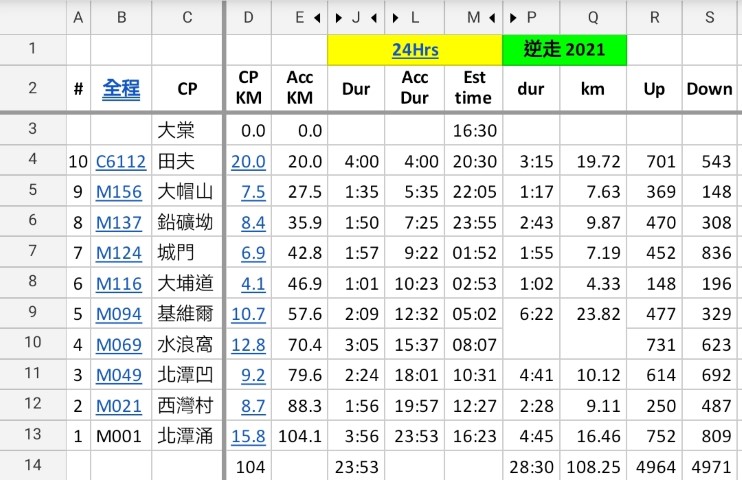Open the 12.8 CP KM link
742x480 pixels.
[x=248, y=345]
